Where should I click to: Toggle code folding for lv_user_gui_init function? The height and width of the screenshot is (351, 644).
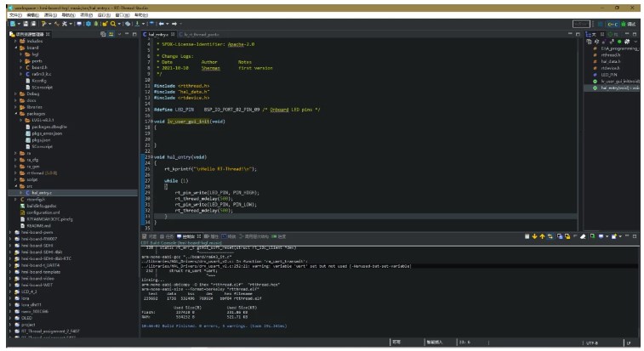(x=150, y=122)
